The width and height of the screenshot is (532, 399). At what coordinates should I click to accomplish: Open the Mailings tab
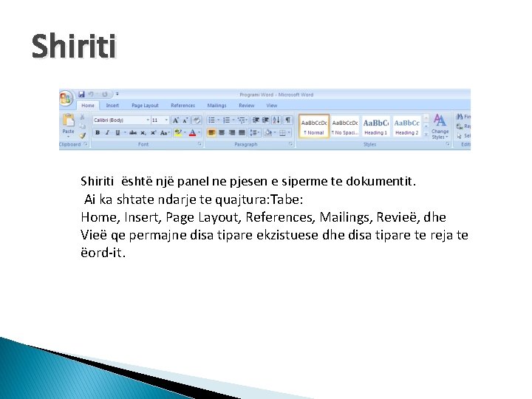(216, 106)
